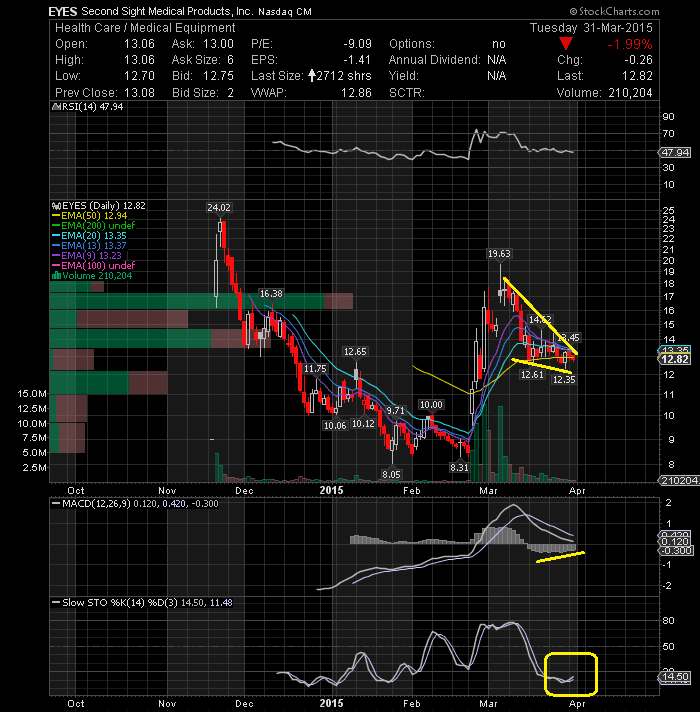Click the '19.63' March high label

tap(499, 254)
